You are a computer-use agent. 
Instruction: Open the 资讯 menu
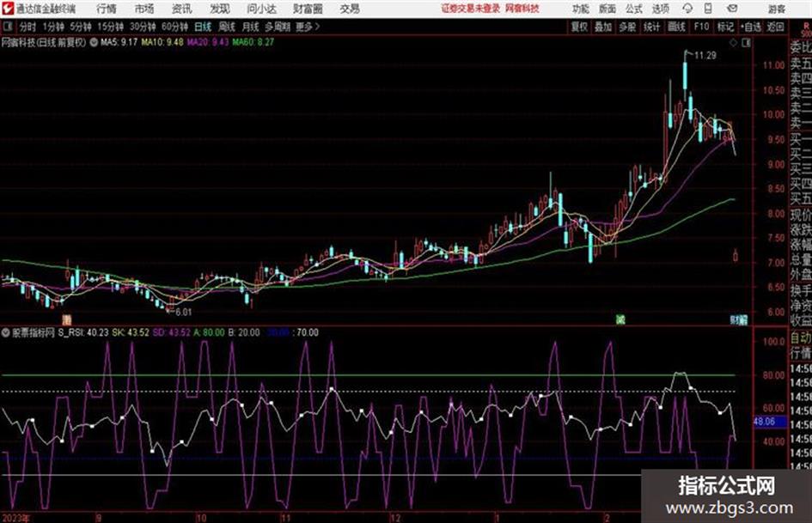coord(182,9)
